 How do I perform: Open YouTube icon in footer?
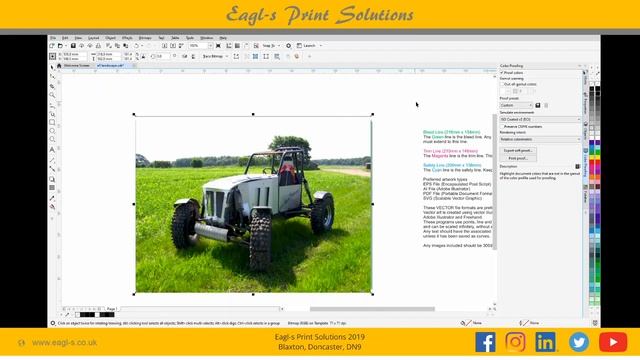[613, 342]
